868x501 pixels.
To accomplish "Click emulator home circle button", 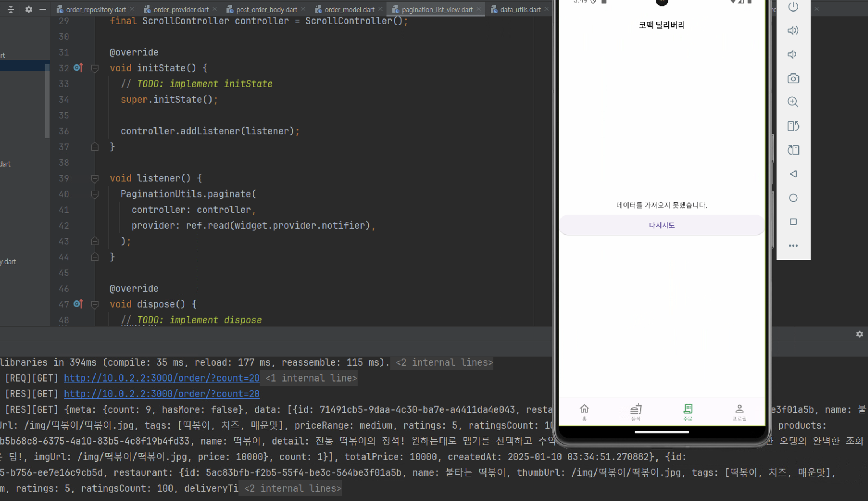I will [793, 198].
